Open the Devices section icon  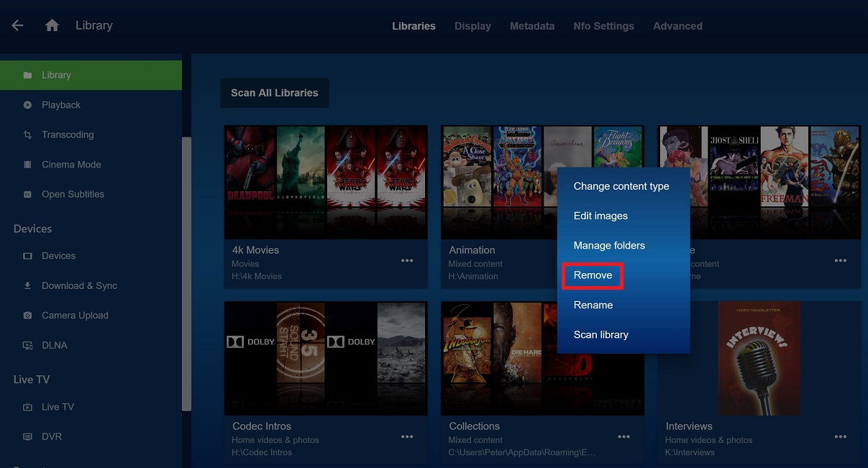tap(27, 256)
